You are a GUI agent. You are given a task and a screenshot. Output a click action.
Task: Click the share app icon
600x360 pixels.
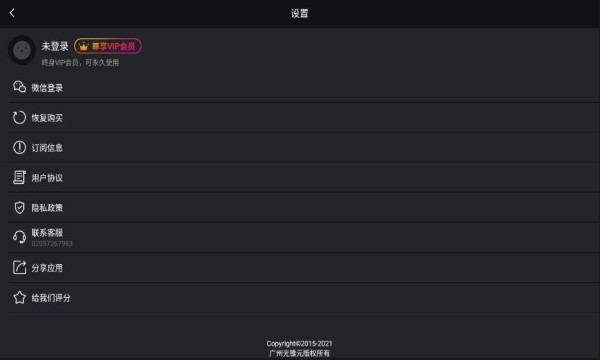(x=20, y=267)
